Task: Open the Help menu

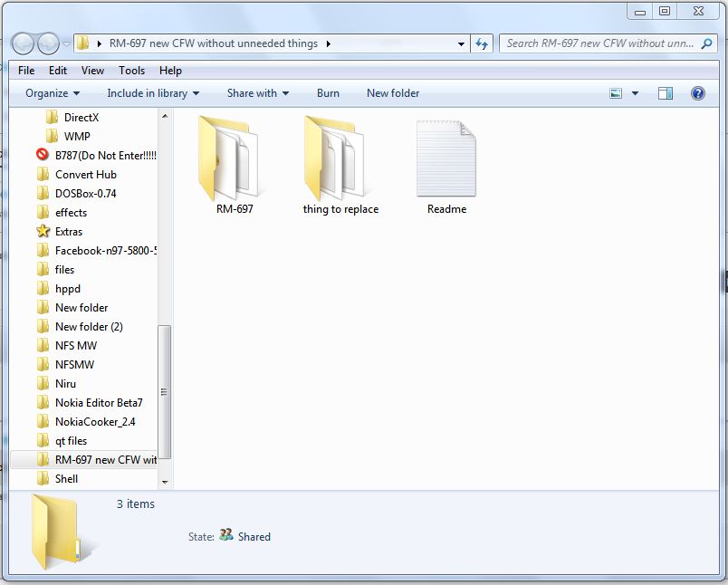Action: pyautogui.click(x=170, y=71)
